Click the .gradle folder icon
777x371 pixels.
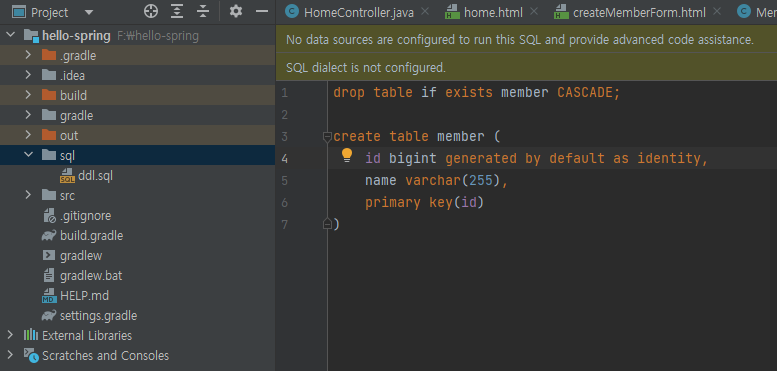coord(49,55)
